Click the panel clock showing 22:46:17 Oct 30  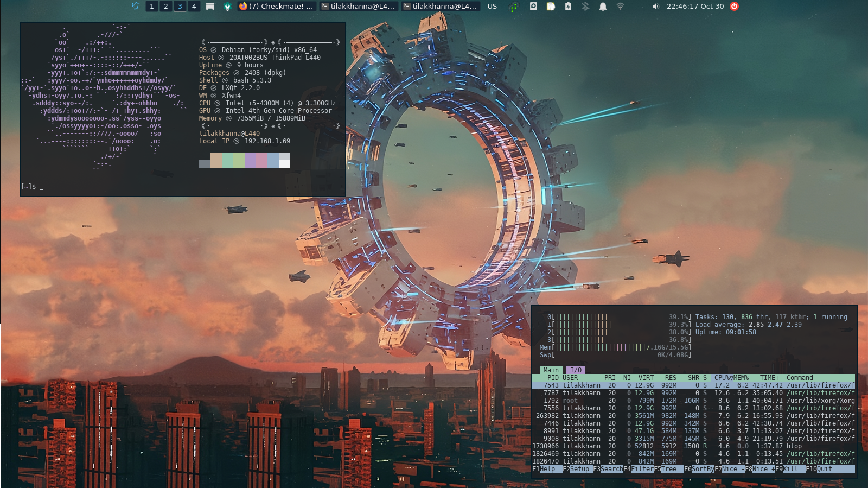coord(695,7)
